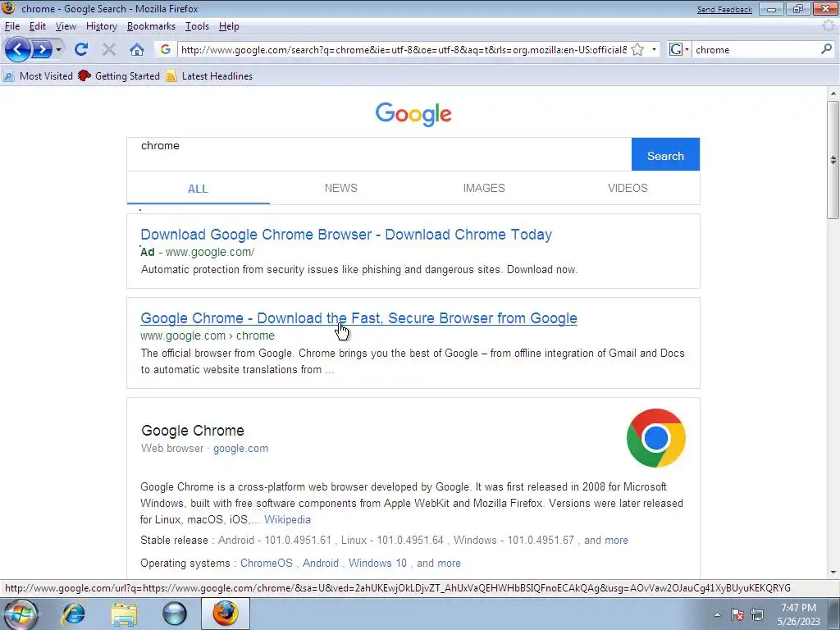Click the more link after Operating systems
The width and height of the screenshot is (840, 630).
449,563
